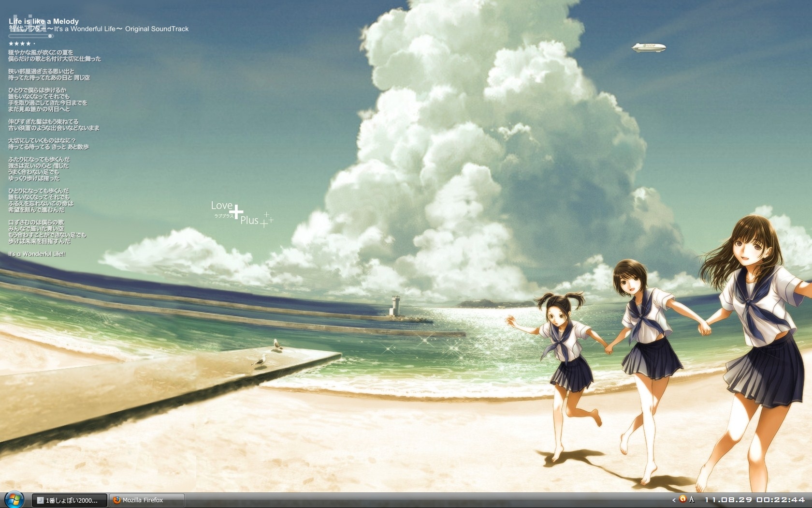Click lyric line '穏やかな風が吹くこの夏を'
Viewport: 812px width, 508px height.
41,52
